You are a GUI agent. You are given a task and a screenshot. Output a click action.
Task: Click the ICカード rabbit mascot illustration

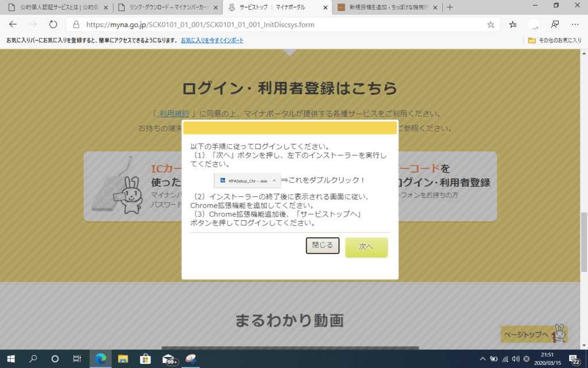click(117, 186)
